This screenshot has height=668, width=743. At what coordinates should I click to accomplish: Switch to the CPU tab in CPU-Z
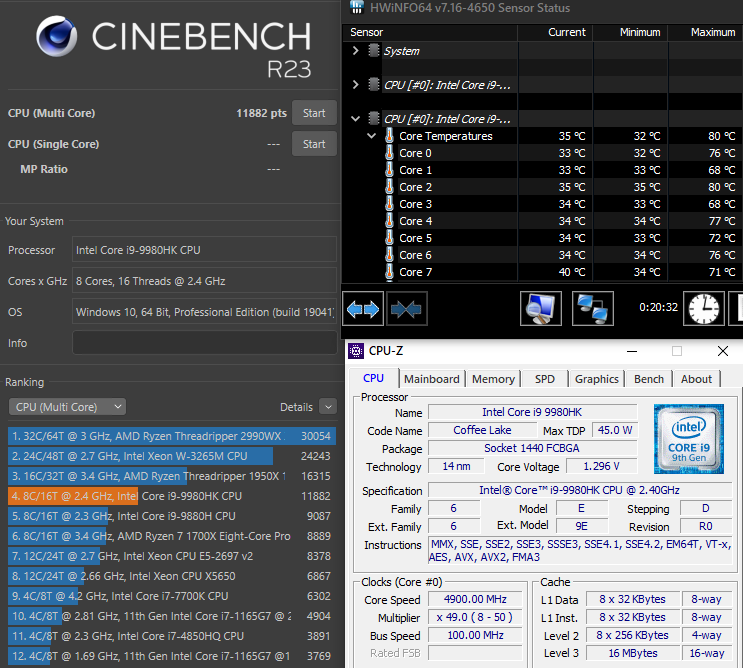click(x=373, y=378)
